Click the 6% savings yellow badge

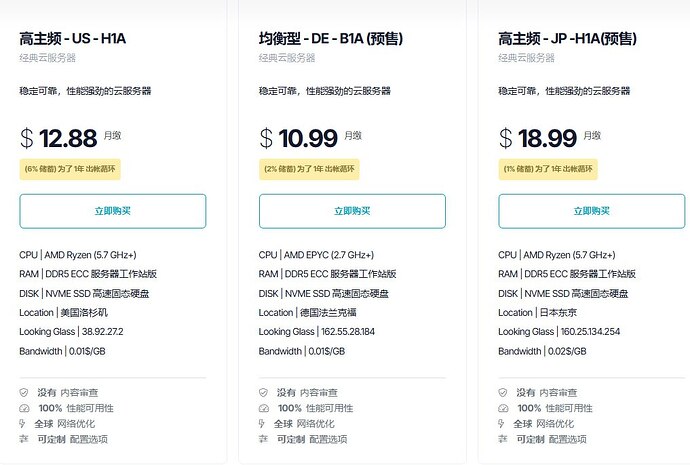tap(70, 169)
